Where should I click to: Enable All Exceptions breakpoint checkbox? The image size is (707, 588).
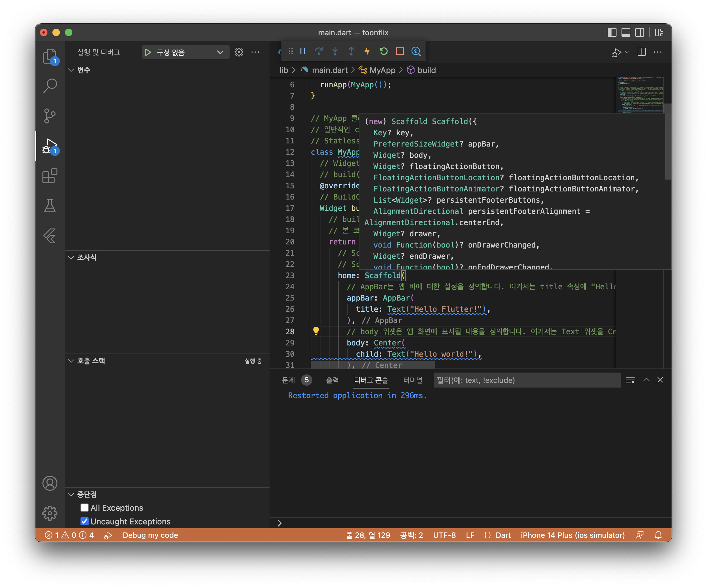[x=85, y=507]
